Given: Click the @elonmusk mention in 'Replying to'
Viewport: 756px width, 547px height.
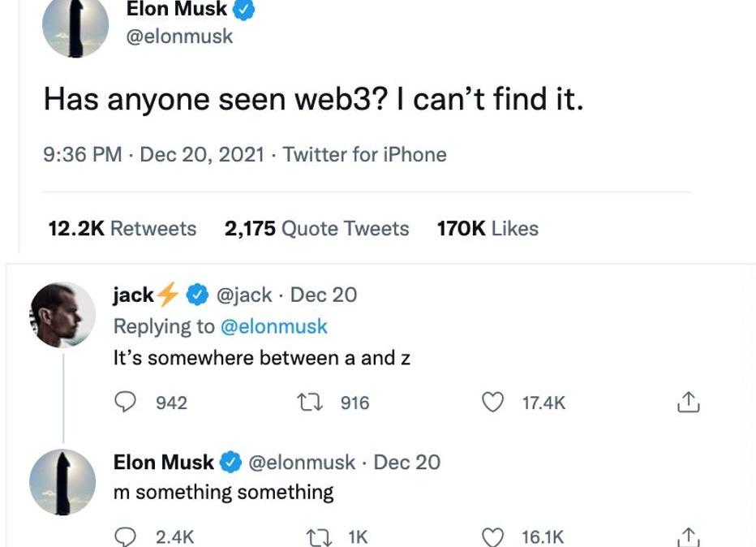Looking at the screenshot, I should coord(274,326).
